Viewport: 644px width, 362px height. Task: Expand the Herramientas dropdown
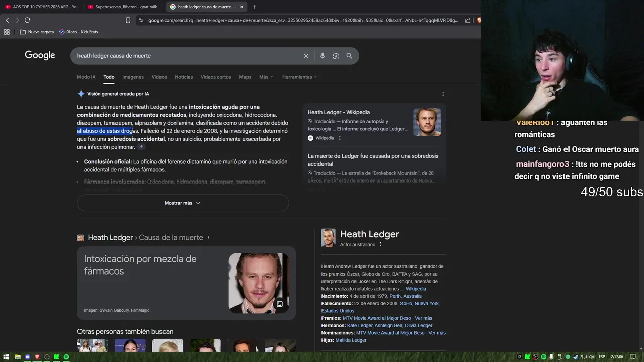coord(299,77)
